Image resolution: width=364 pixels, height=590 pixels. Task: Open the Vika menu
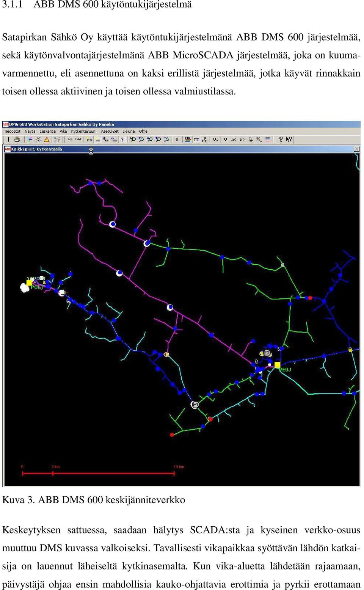pos(63,131)
